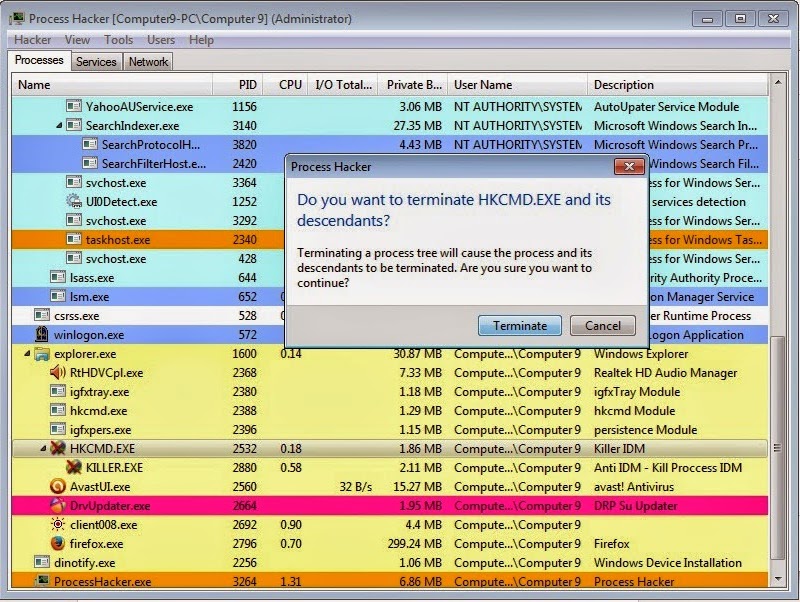Click the HKCMD.EXE Killer IDM icon
The image size is (800, 602).
(x=58, y=448)
